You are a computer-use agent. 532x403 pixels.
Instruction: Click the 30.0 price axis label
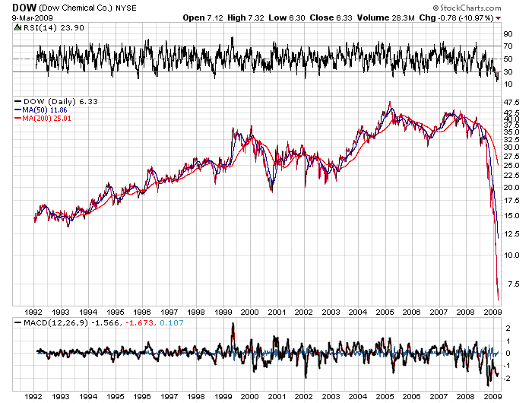[511, 147]
